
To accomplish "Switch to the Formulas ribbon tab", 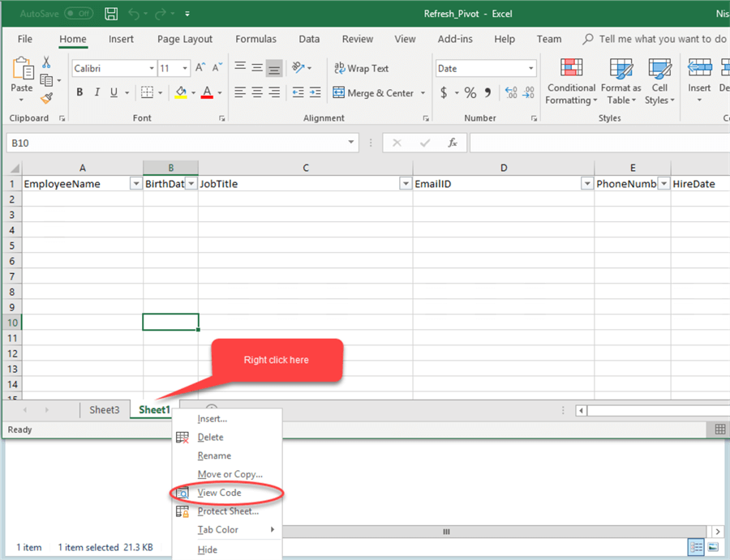I will (x=255, y=38).
